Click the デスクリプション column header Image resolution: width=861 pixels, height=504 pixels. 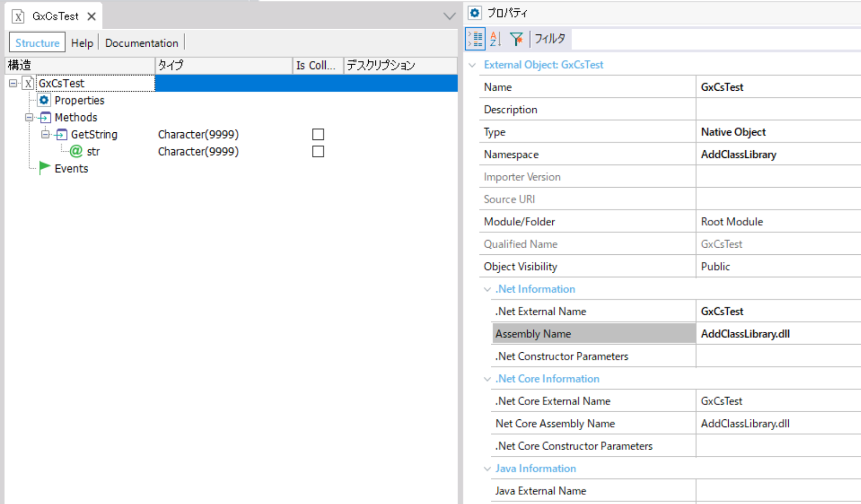[x=400, y=65]
